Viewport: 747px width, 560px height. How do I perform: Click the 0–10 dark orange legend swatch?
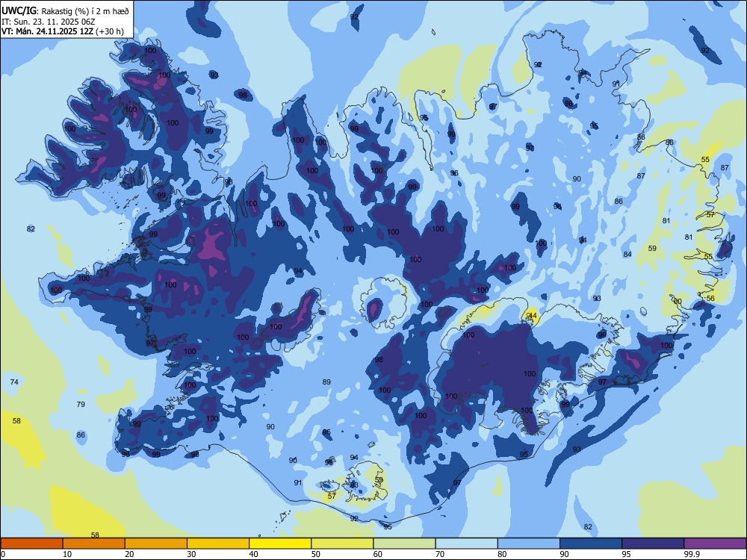coord(32,544)
